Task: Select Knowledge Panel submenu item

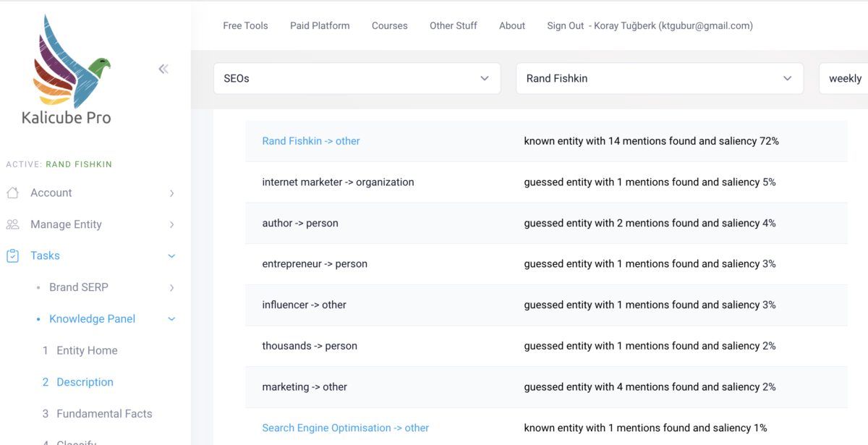Action: click(92, 318)
